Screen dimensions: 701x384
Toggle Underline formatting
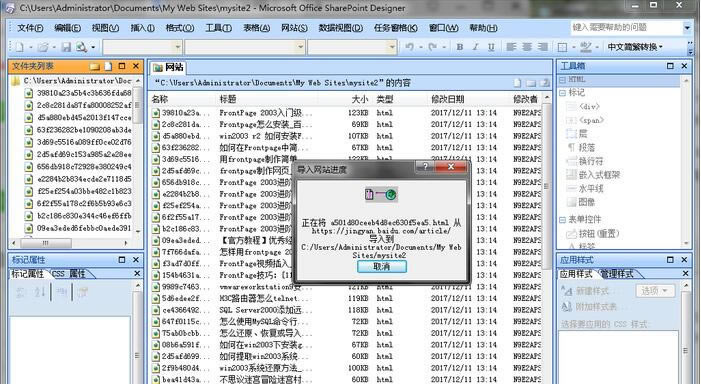491,47
